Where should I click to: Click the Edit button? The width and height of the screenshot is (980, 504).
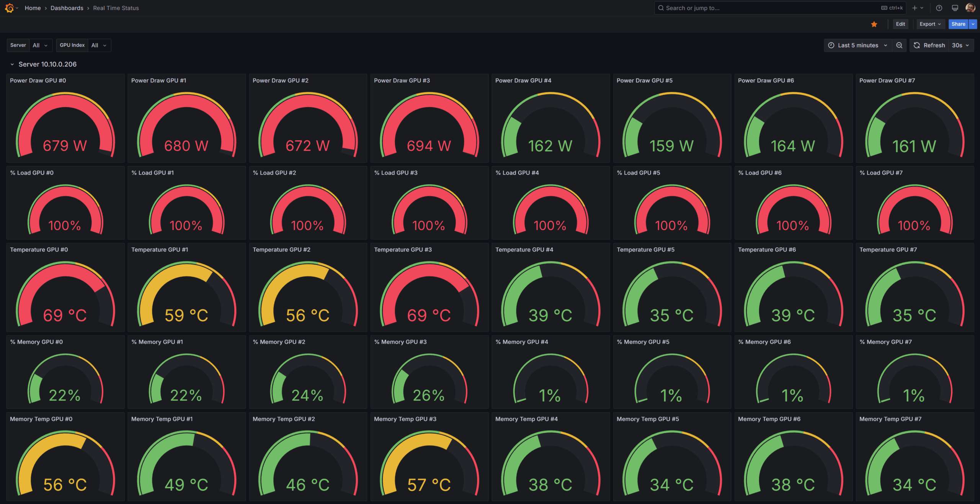900,24
